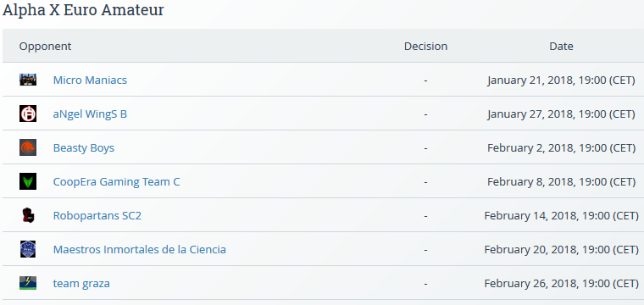This screenshot has height=305, width=644.
Task: Click the Decision column header
Action: click(x=425, y=47)
